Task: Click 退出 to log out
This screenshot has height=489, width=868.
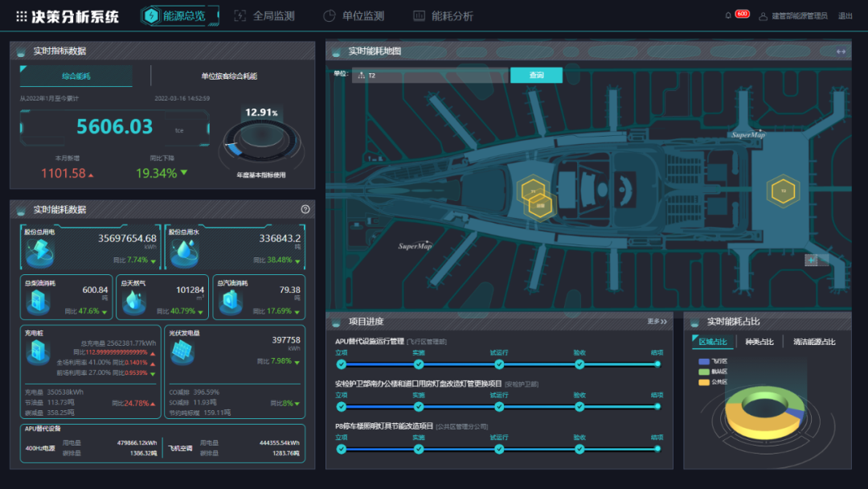Action: pos(845,16)
